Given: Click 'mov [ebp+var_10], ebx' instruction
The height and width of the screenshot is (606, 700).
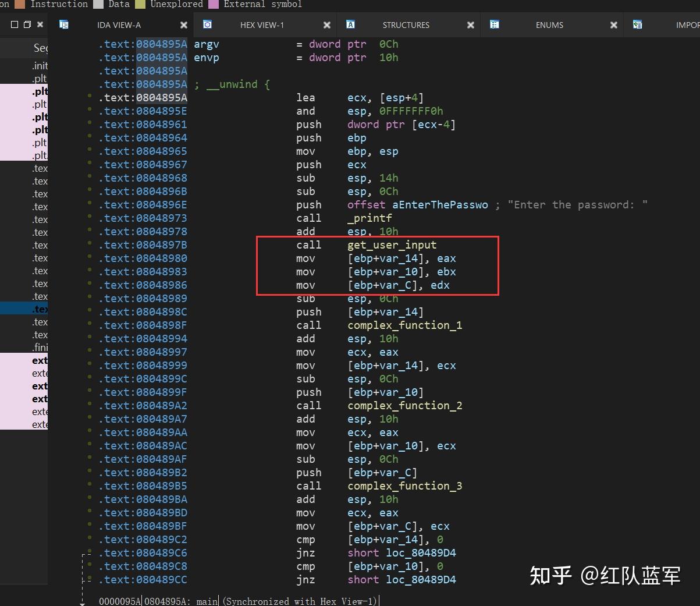Looking at the screenshot, I should tap(376, 272).
